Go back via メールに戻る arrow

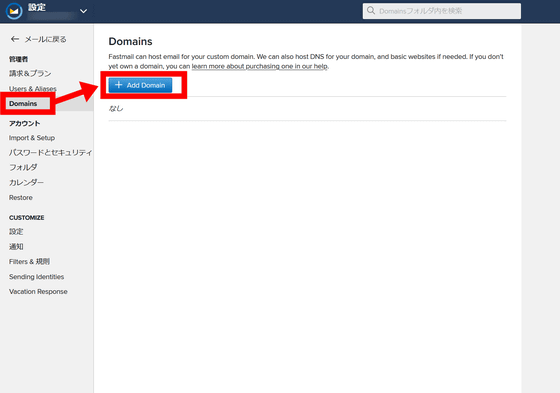pos(15,39)
